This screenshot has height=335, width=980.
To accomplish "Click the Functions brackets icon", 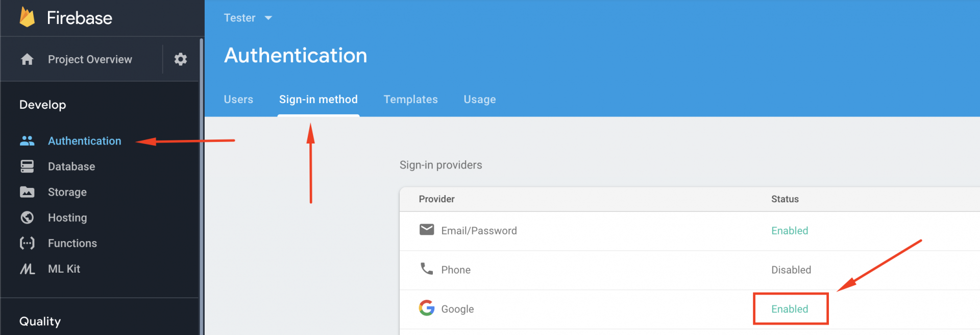I will pyautogui.click(x=27, y=243).
